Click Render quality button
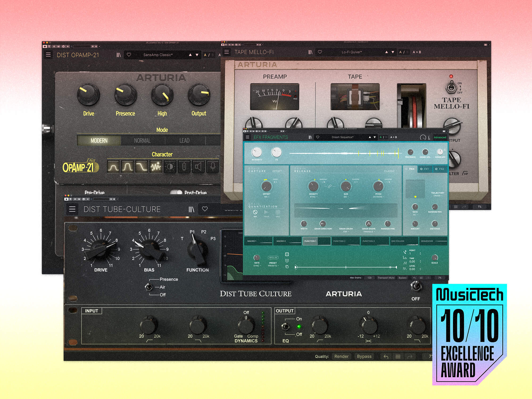The height and width of the screenshot is (399, 532). pos(341,356)
